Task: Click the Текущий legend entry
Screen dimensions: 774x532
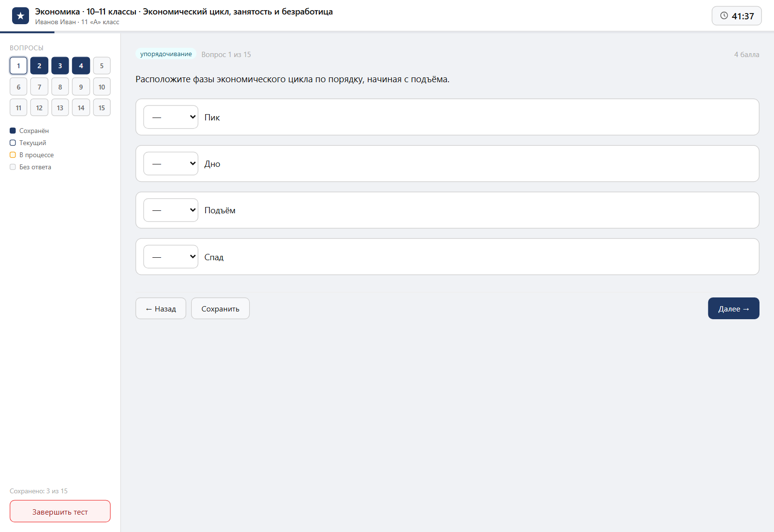Action: (x=28, y=143)
